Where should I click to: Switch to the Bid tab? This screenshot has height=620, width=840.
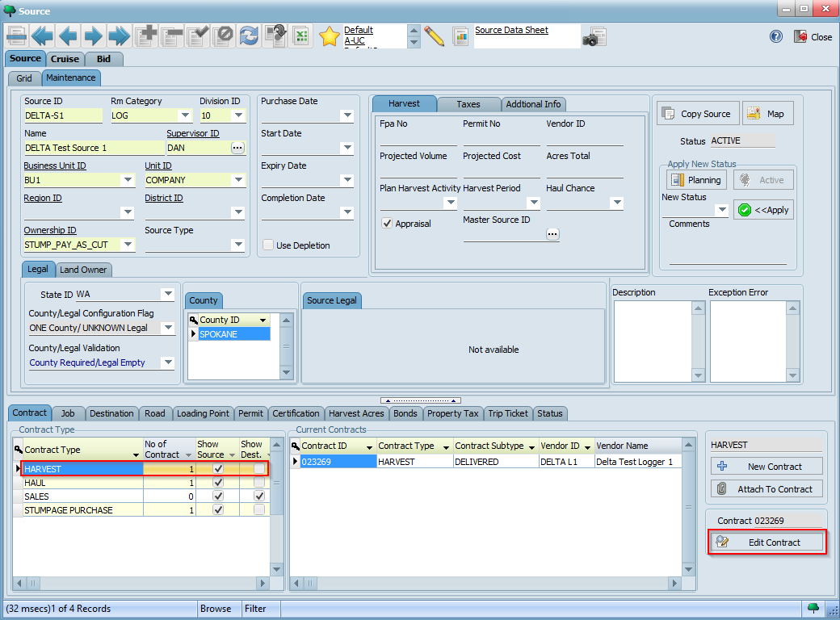(x=104, y=59)
